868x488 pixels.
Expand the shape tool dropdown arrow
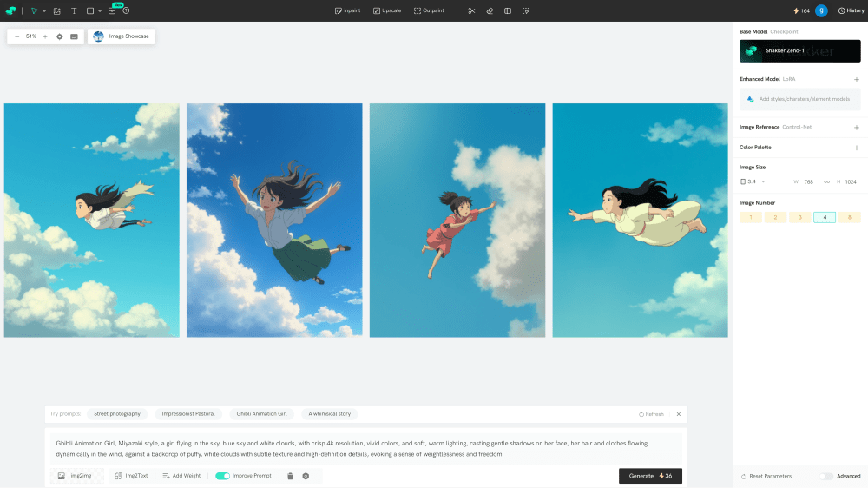[x=100, y=11]
